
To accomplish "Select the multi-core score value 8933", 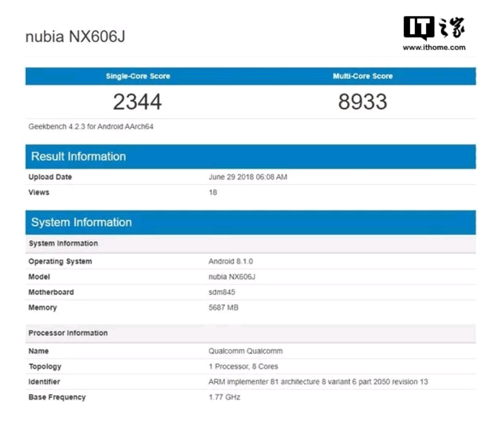I will (x=363, y=102).
